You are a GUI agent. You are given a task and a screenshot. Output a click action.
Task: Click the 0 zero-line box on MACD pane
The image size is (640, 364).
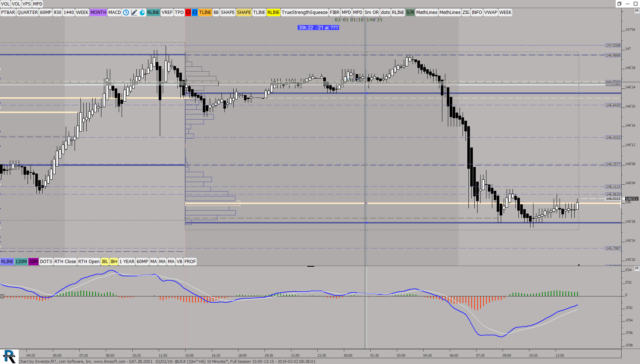pos(2,296)
